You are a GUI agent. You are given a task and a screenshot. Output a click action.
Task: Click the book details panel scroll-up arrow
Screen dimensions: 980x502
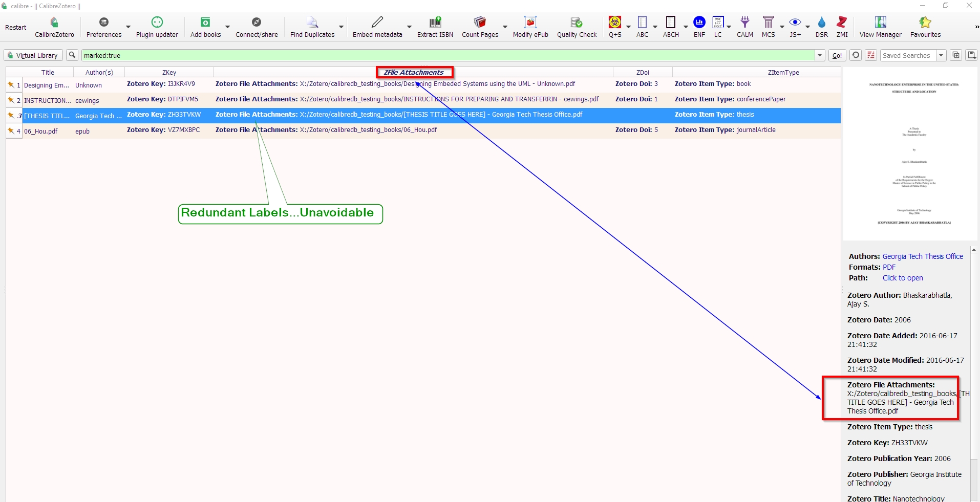(974, 250)
